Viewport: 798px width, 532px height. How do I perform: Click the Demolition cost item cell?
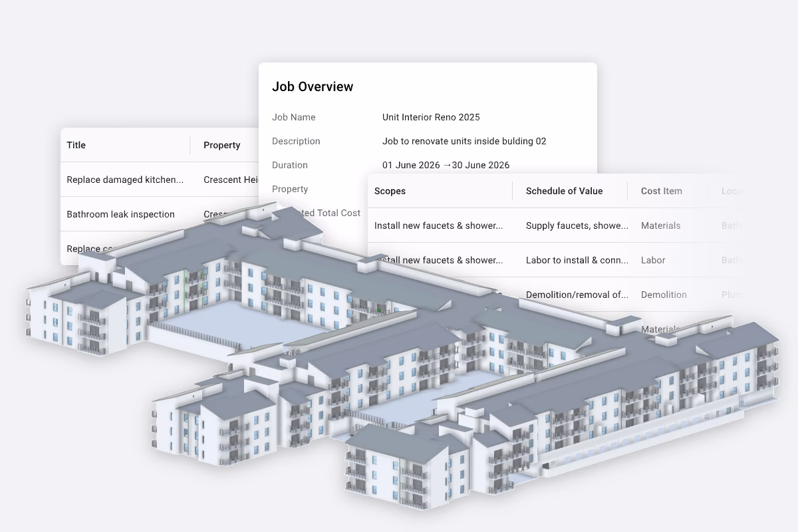click(664, 295)
